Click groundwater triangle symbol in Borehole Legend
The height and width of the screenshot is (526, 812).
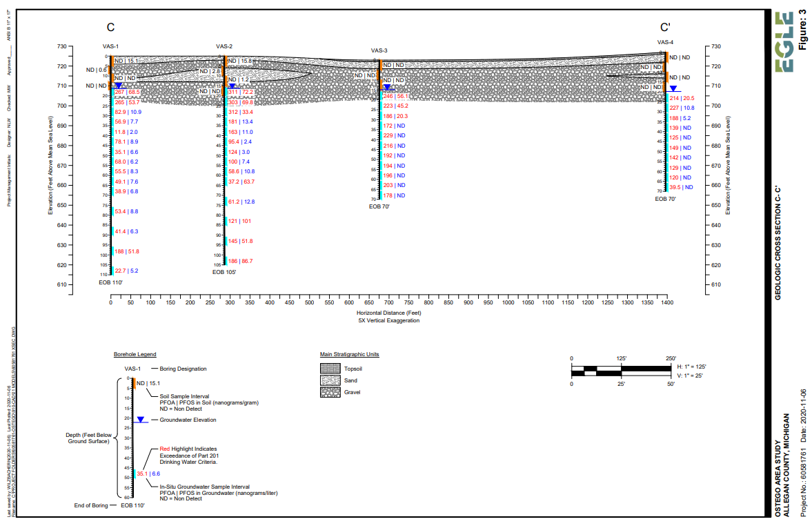140,420
